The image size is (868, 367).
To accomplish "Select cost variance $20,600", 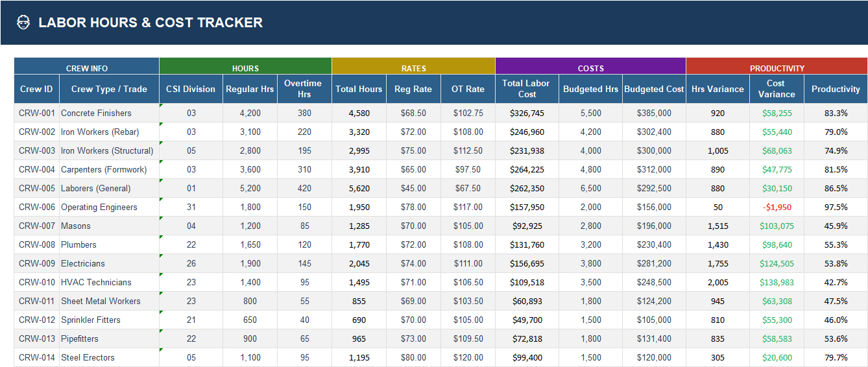I will (777, 357).
